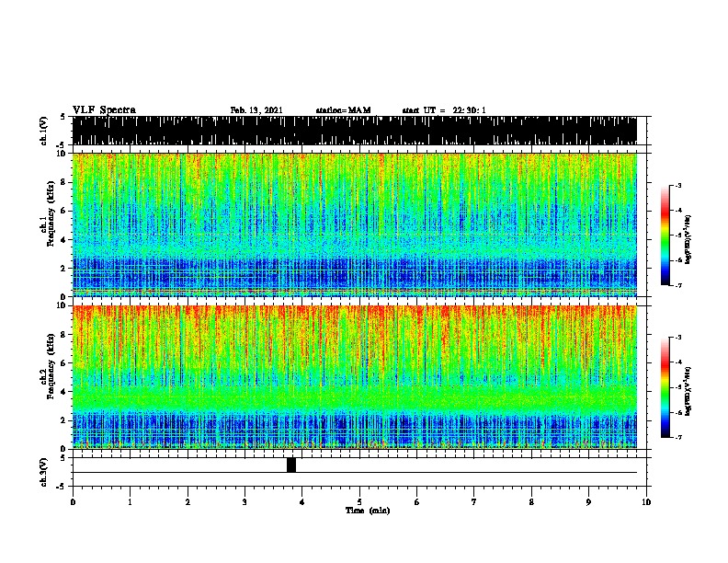Click the ch.1 black waveform strip
Image resolution: width=728 pixels, height=563 pixels.
(355, 131)
